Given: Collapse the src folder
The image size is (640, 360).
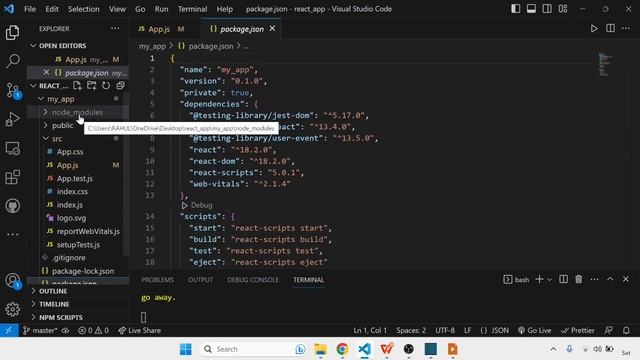Looking at the screenshot, I should [x=45, y=138].
